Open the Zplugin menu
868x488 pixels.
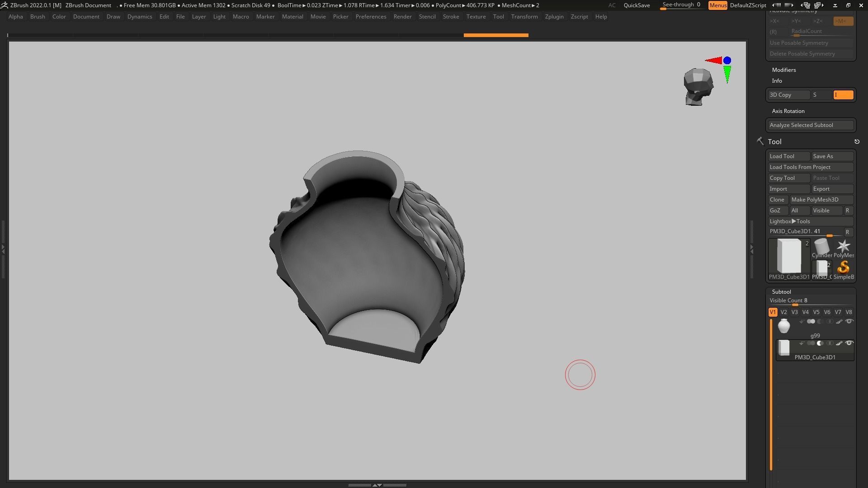pyautogui.click(x=554, y=17)
